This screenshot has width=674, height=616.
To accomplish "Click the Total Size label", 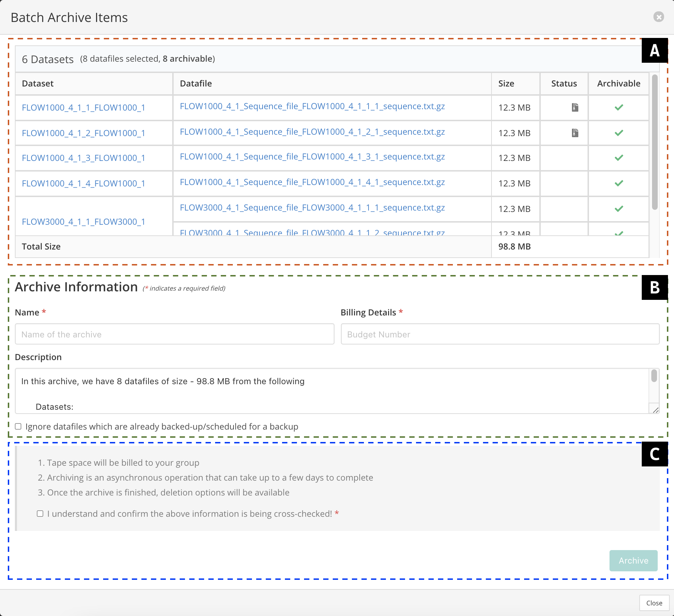I will pos(41,247).
